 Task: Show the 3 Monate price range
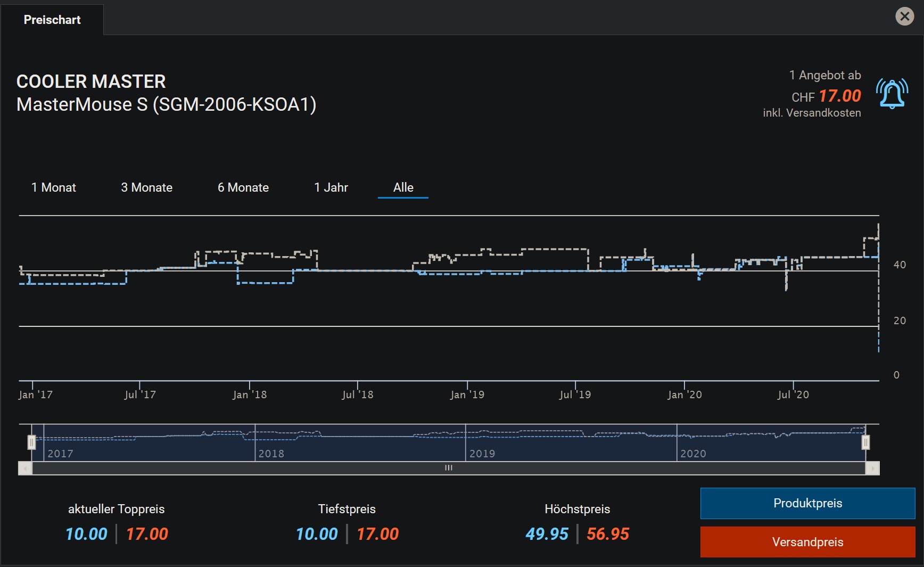[x=146, y=187]
